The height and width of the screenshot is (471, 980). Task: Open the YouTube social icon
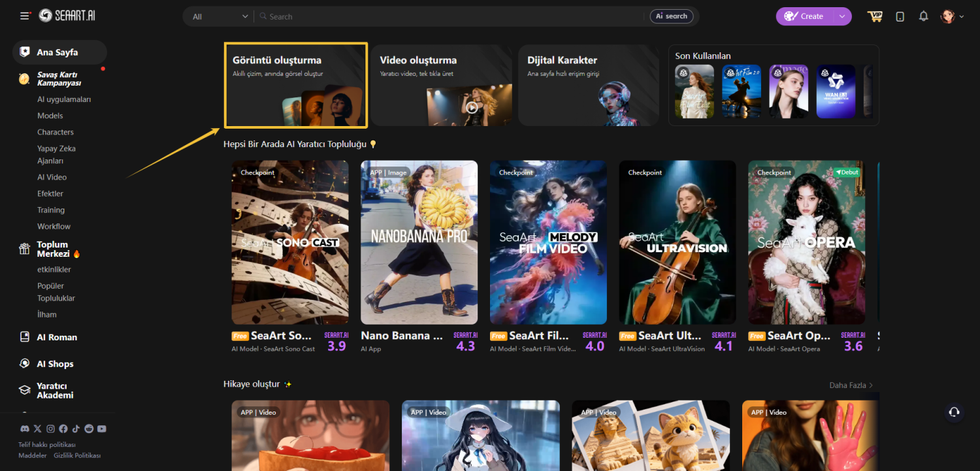(x=101, y=429)
